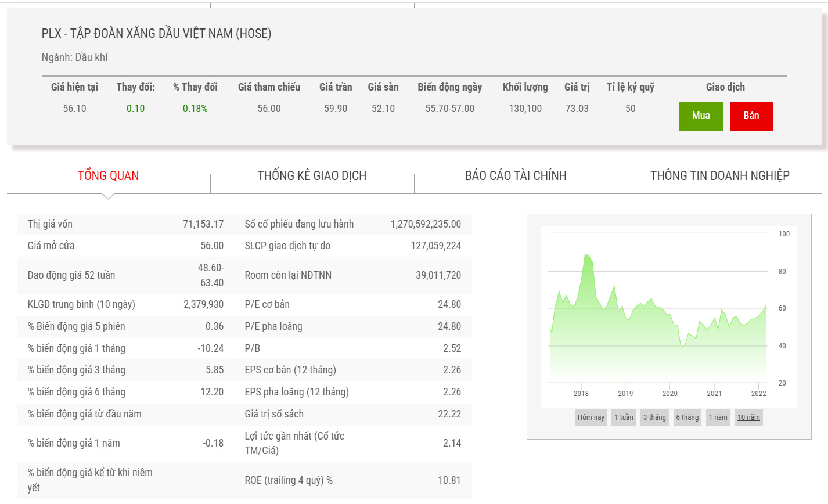
Task: Click the PLX company title heading
Action: [x=156, y=34]
